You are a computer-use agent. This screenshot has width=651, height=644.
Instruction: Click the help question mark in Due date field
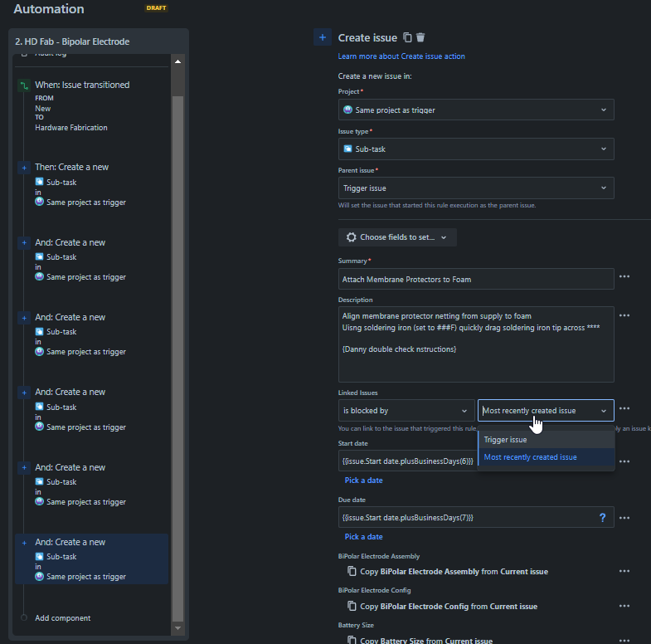(602, 518)
